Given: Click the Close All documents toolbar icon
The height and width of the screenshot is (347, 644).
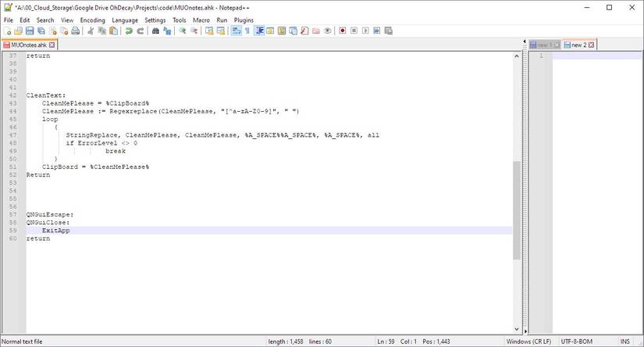Looking at the screenshot, I should (64, 30).
